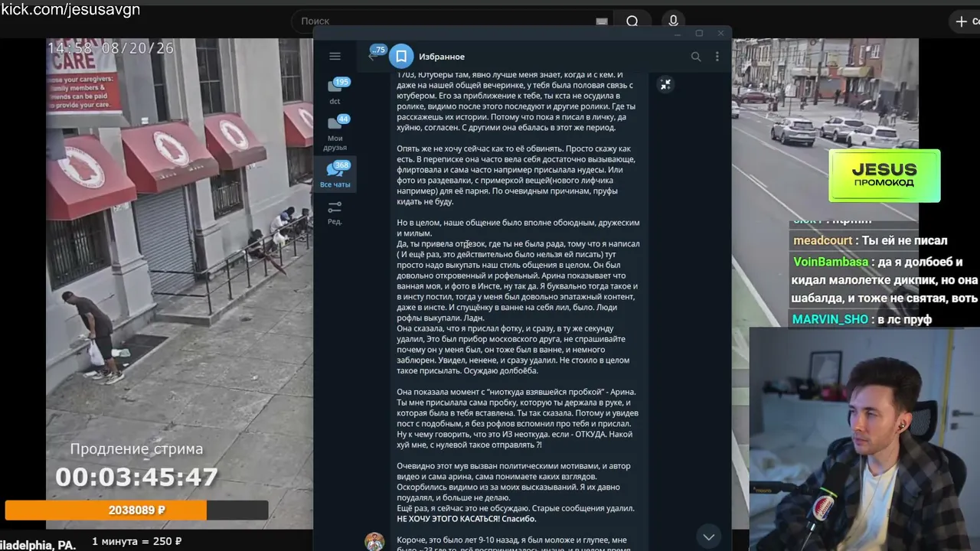Switch to the Все чаты folder
This screenshot has width=980, height=551.
pos(335,174)
